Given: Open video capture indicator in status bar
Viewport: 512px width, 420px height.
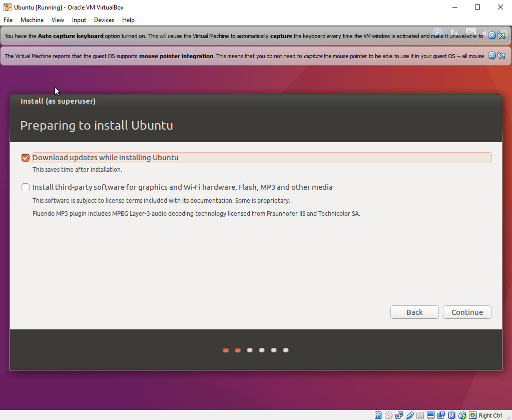Looking at the screenshot, I should pyautogui.click(x=441, y=415).
